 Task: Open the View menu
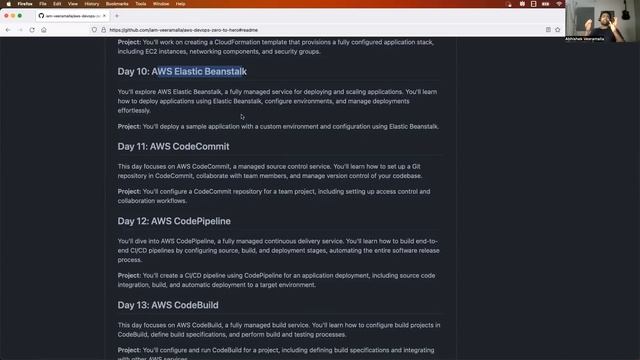(73, 4)
